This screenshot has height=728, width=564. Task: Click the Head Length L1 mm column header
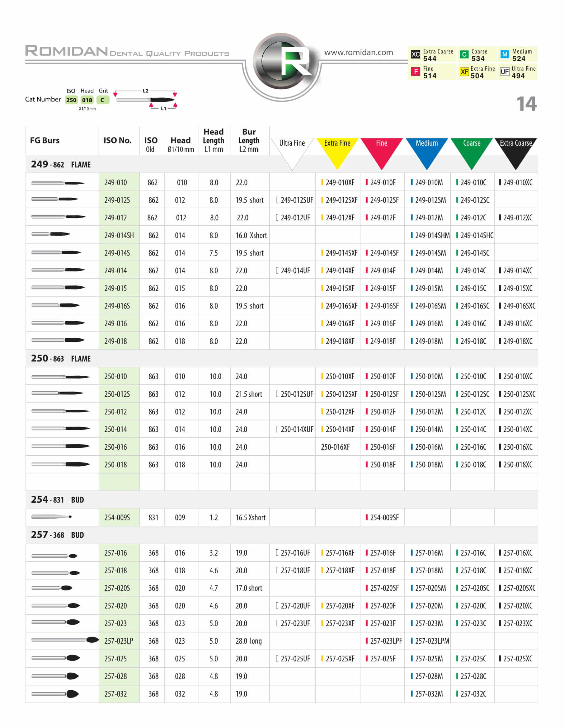click(x=214, y=140)
